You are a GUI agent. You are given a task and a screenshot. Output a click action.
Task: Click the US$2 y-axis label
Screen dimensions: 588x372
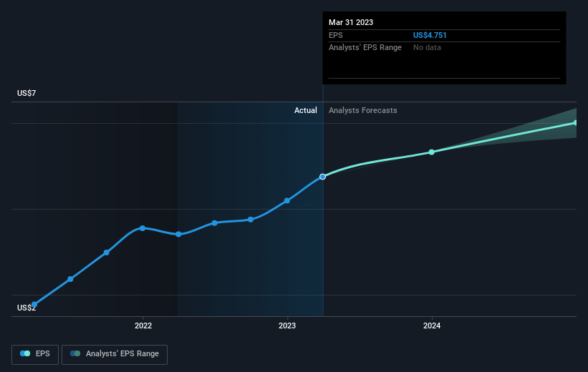(x=26, y=308)
